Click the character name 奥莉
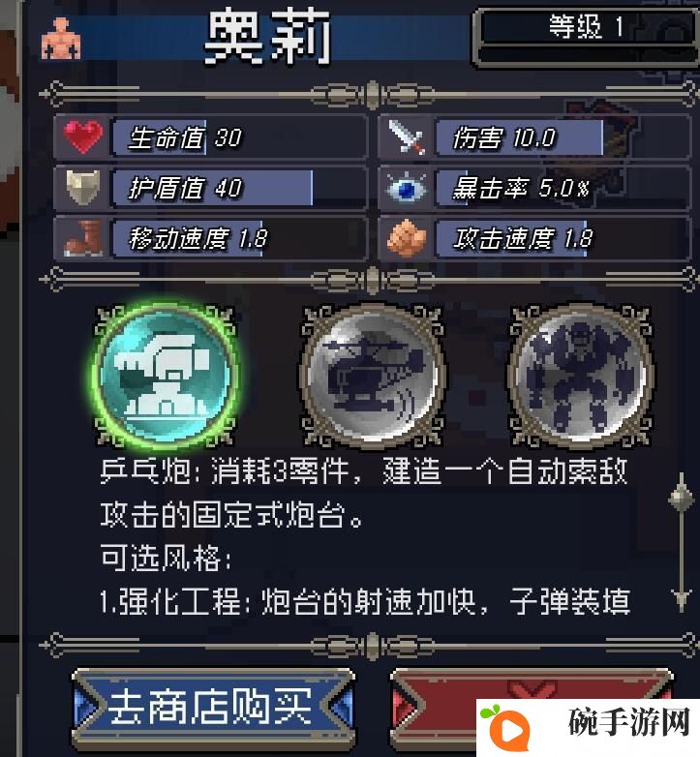The image size is (700, 757). [267, 38]
